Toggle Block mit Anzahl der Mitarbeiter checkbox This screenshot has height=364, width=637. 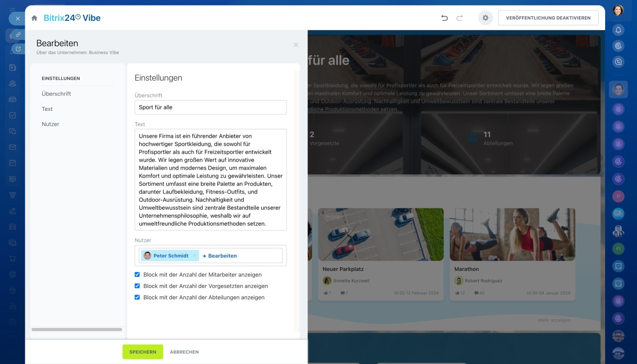[137, 274]
